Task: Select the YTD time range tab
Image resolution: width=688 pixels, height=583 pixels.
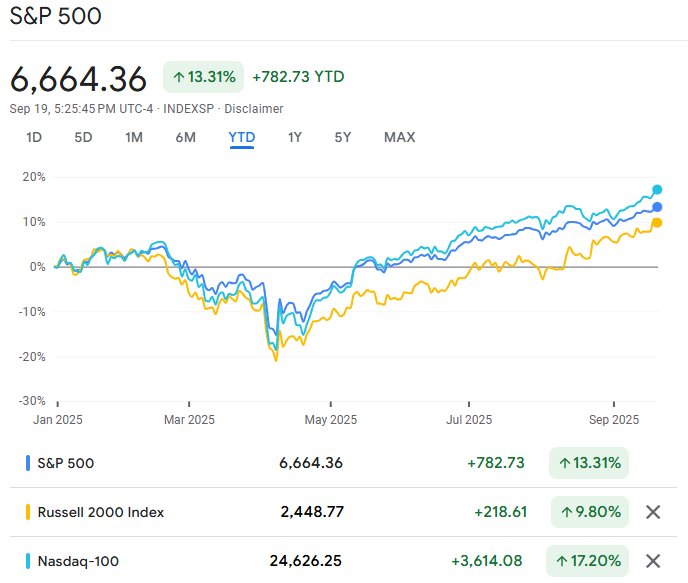Action: click(242, 137)
